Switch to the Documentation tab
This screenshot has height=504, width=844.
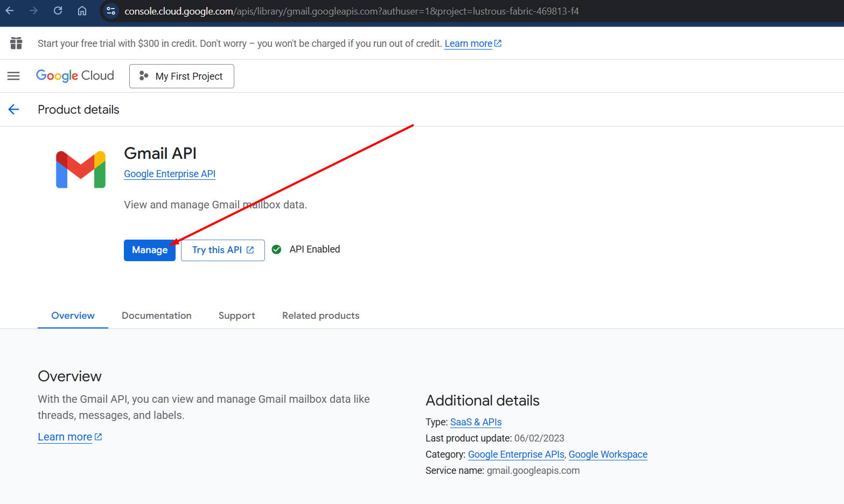point(157,316)
